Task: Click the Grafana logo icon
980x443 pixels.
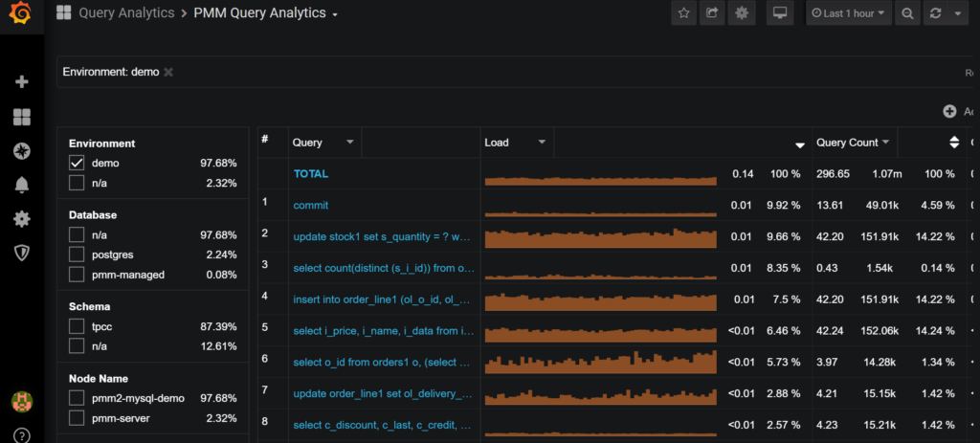Action: (22, 17)
